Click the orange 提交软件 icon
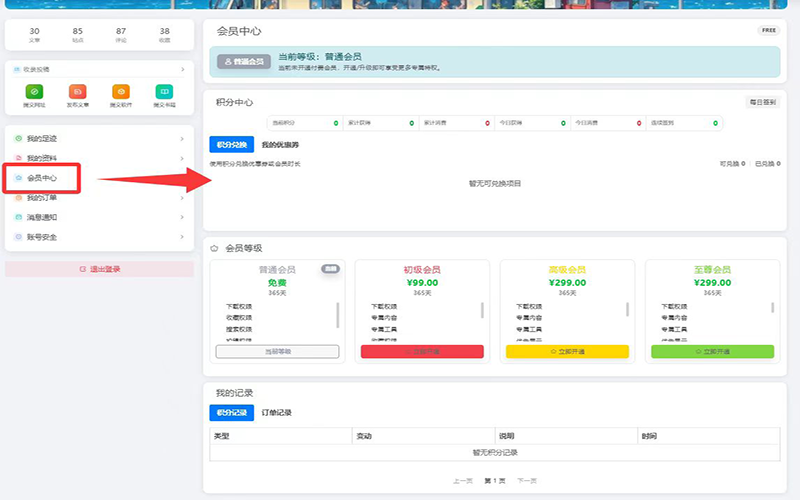The width and height of the screenshot is (800, 500). (x=121, y=91)
